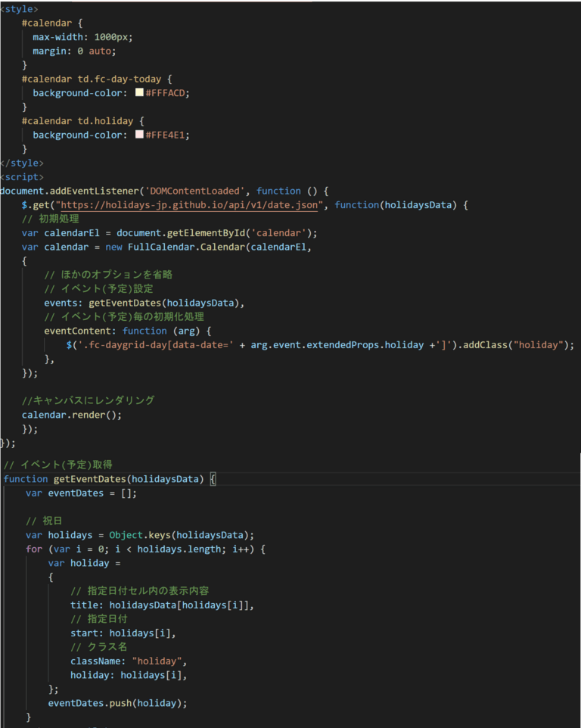Viewport: 581px width, 728px height.
Task: Click 'eventDates.push(holiday);' line
Action: point(117,703)
